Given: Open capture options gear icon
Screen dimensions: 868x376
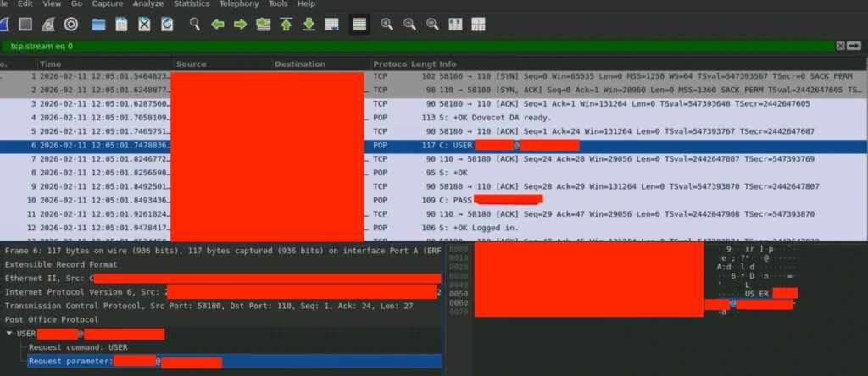Looking at the screenshot, I should (71, 25).
